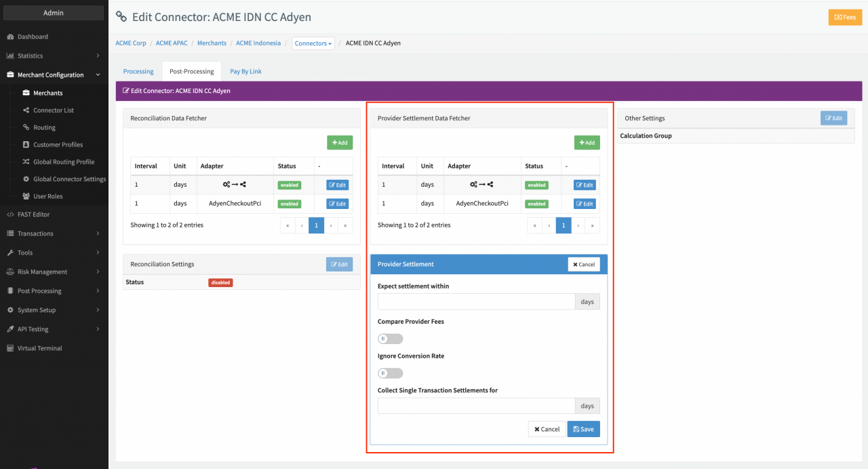Viewport: 868px width, 469px height.
Task: Add a Provider Settlement Data Fetcher
Action: 587,143
